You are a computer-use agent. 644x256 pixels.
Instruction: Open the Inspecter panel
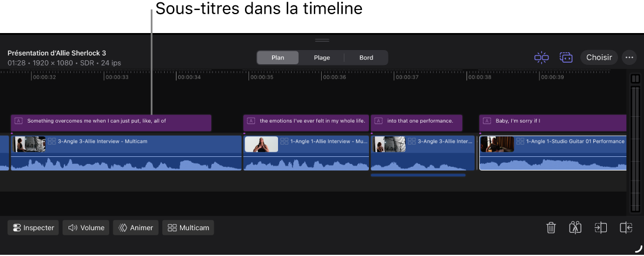[x=33, y=228]
